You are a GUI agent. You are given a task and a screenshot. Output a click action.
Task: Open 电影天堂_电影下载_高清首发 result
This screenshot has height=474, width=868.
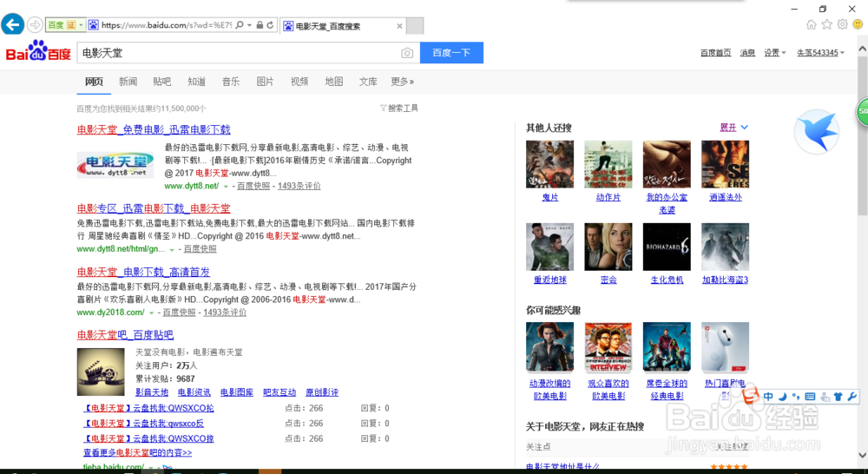[143, 272]
